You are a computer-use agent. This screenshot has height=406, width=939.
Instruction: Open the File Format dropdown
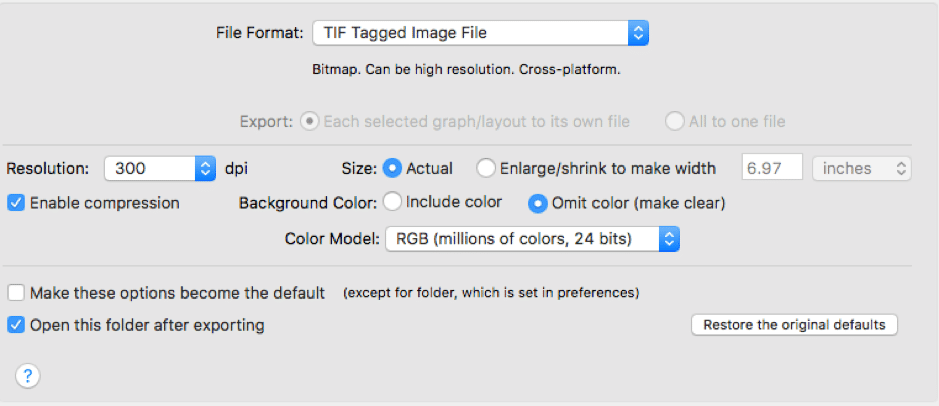pyautogui.click(x=480, y=34)
